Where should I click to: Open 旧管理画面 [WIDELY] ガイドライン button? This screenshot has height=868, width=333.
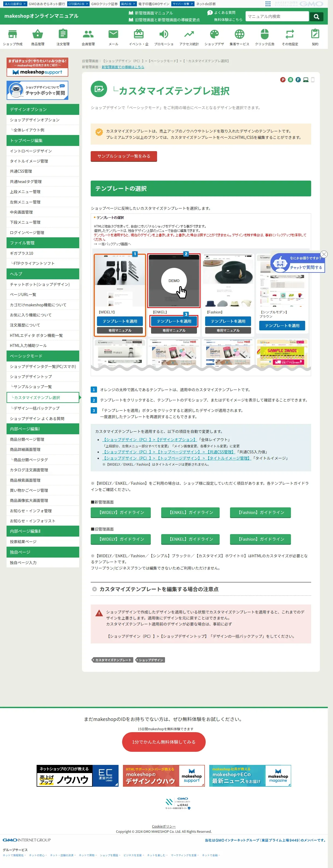(x=121, y=539)
